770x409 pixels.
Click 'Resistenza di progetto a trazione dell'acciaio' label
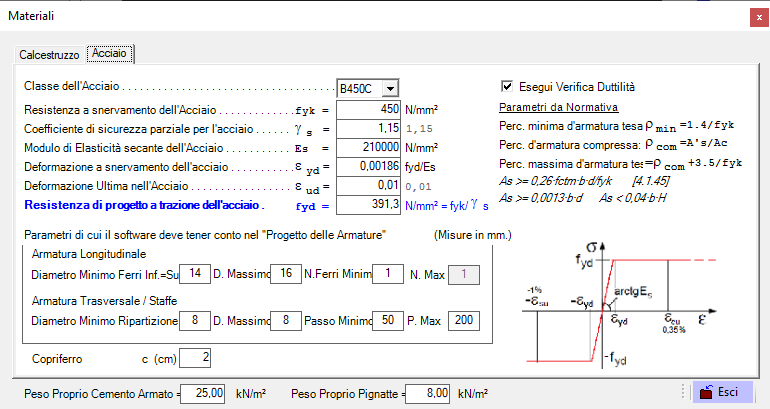[x=144, y=205]
